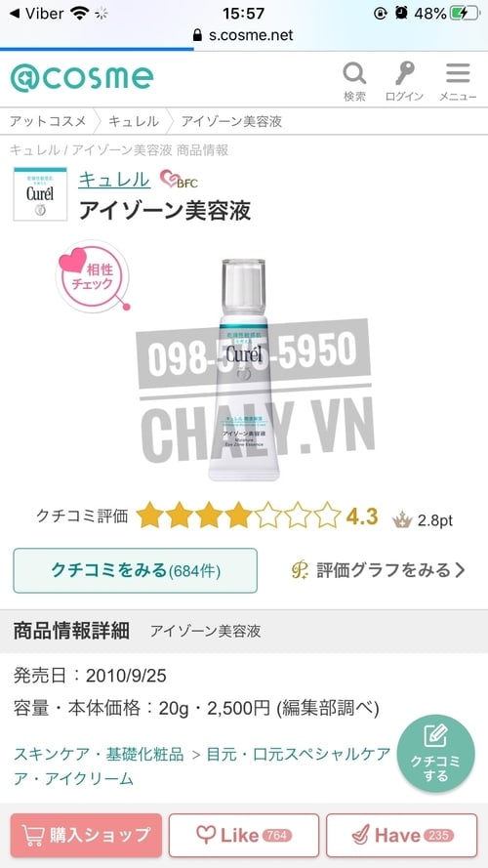Screen dimensions: 488x868
Task: Tap the floating クチコミする write icon
Action: point(436,754)
